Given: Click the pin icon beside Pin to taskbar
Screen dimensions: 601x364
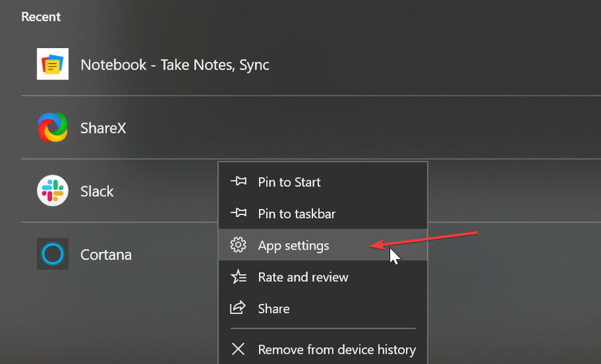Looking at the screenshot, I should click(238, 212).
